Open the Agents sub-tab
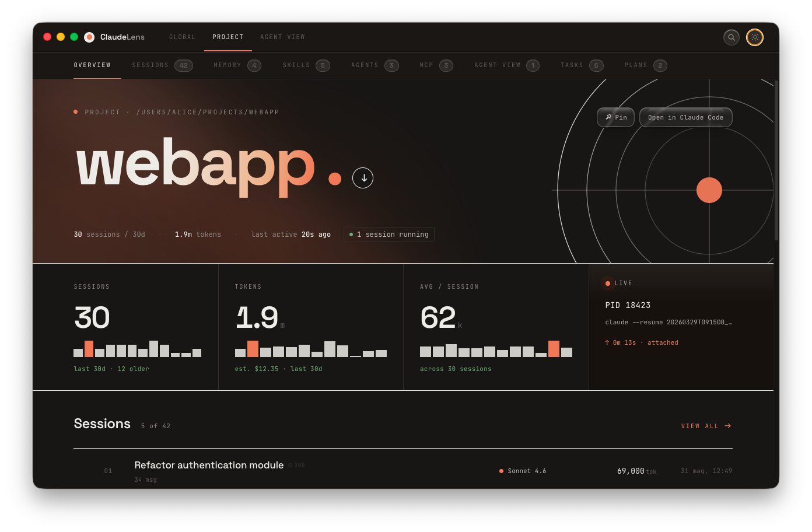The height and width of the screenshot is (532, 812). click(375, 65)
